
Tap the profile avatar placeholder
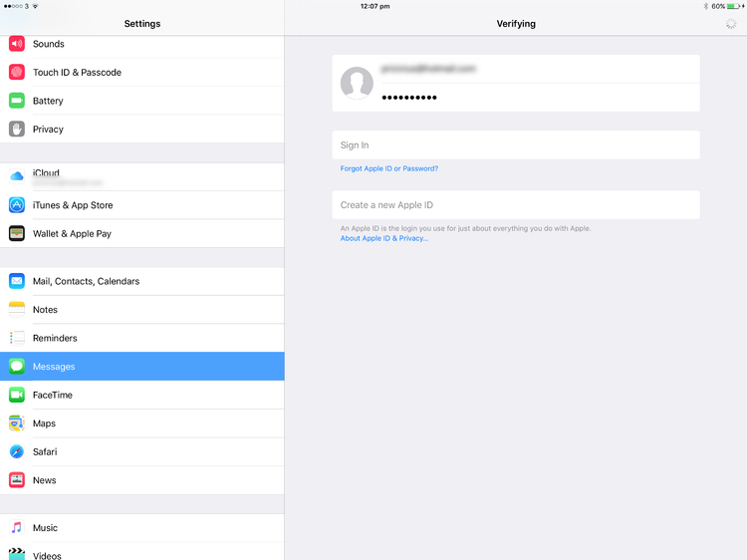[357, 83]
